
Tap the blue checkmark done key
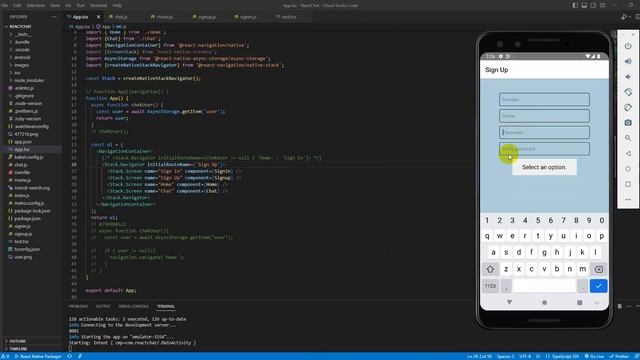pos(598,286)
